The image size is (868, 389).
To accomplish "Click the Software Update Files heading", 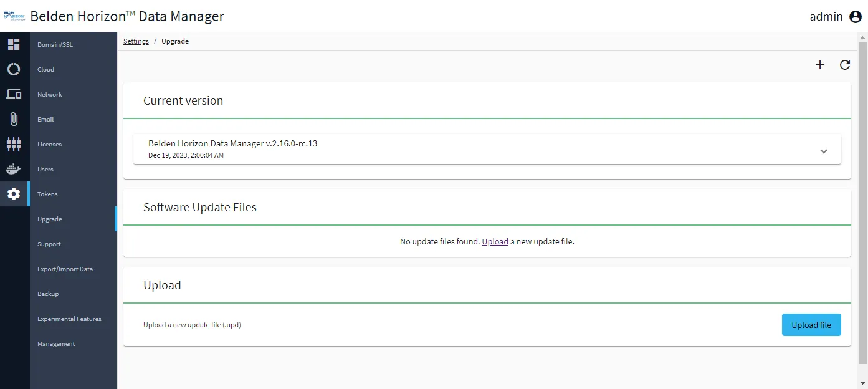I will [200, 208].
